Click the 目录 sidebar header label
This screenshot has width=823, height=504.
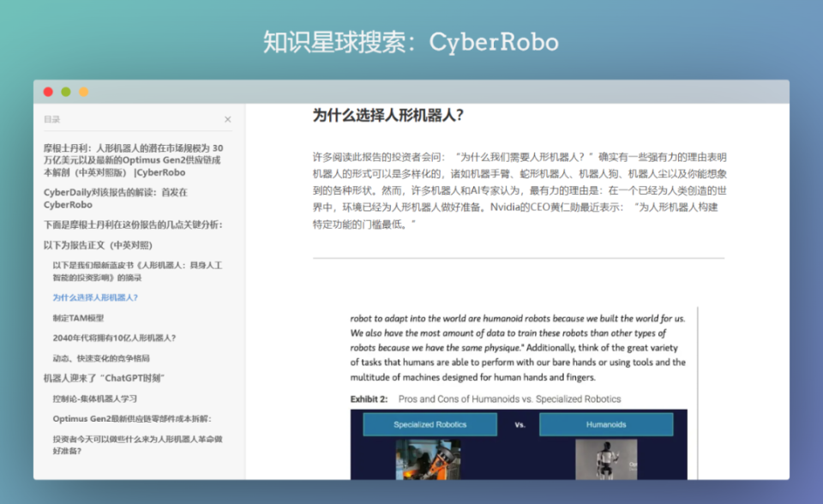click(x=52, y=119)
